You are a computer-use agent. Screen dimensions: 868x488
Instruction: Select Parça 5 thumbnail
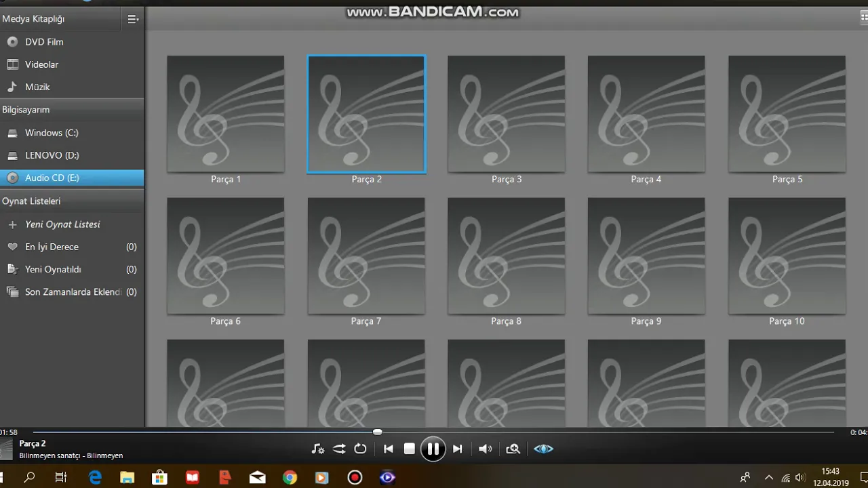coord(787,114)
